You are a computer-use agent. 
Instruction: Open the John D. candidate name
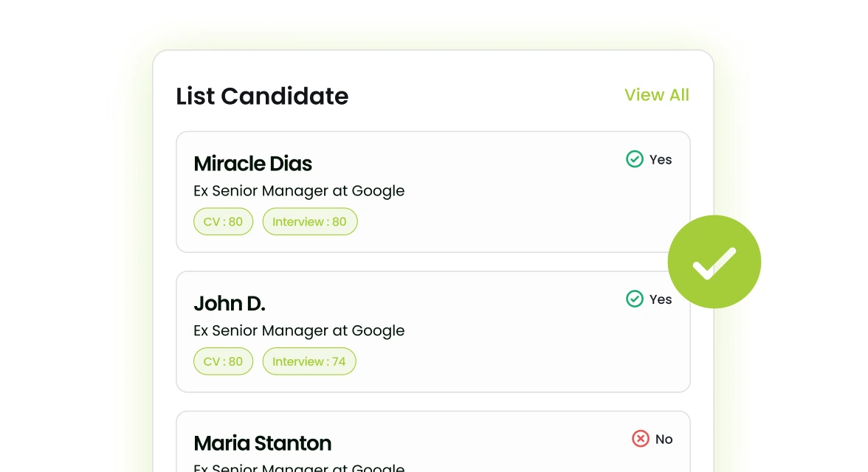click(229, 303)
